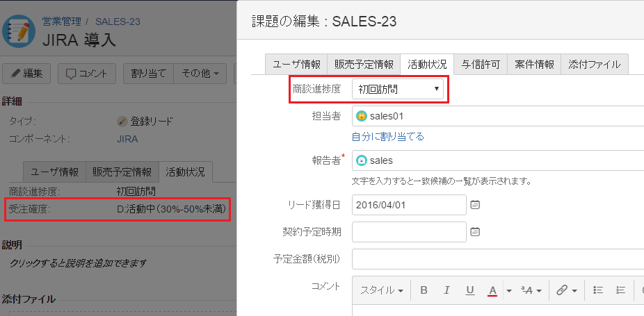Click the JIRA 導入 issue title
Viewport: 644px width, 316px height.
[79, 40]
